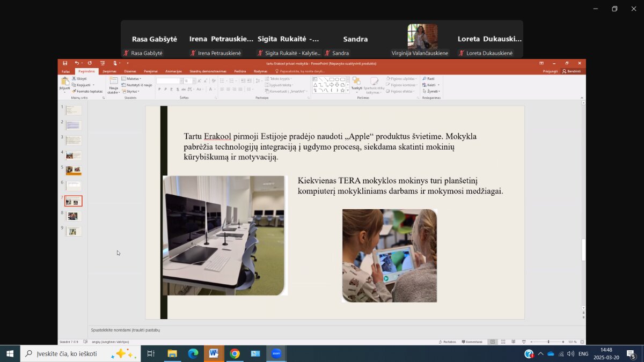Image resolution: width=644 pixels, height=362 pixels.
Task: Click the Save icon in PowerPoint's quick access toolbar
Action: point(65,63)
